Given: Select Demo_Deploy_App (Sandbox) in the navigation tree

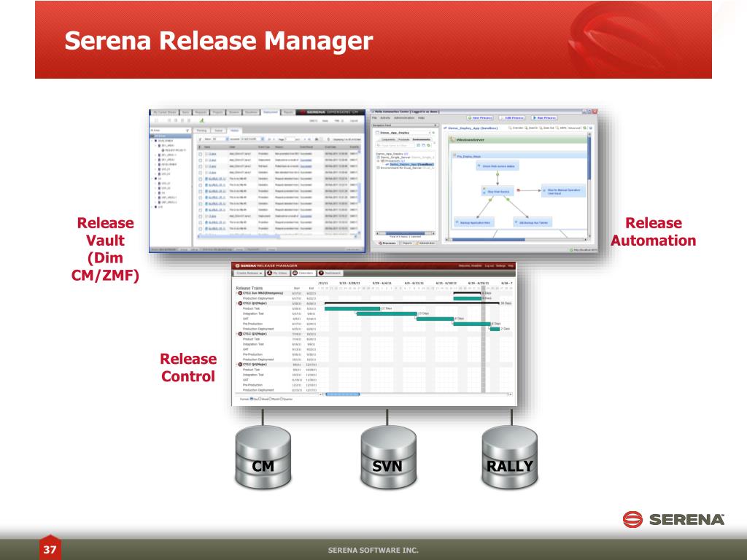Looking at the screenshot, I should [x=412, y=164].
